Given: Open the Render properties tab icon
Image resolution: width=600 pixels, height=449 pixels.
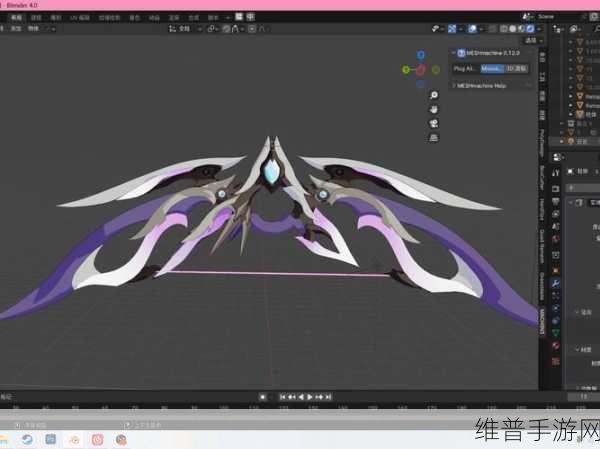Looking at the screenshot, I should click(x=556, y=189).
